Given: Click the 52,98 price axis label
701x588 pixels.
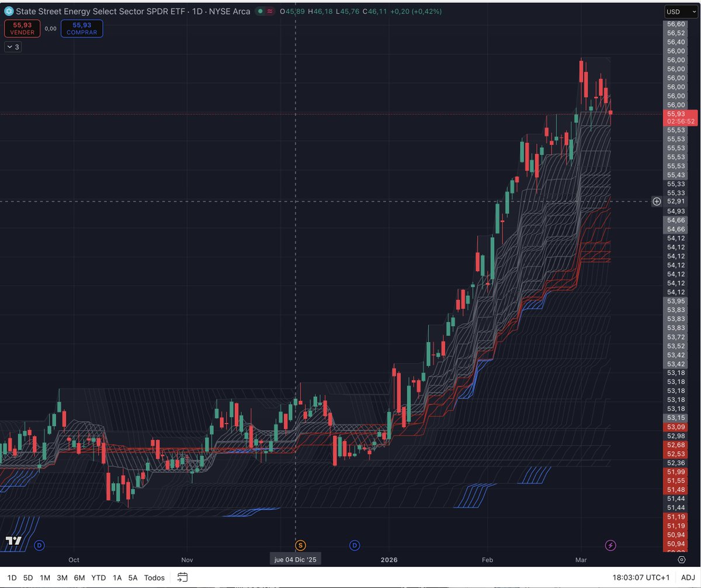Looking at the screenshot, I should (676, 436).
